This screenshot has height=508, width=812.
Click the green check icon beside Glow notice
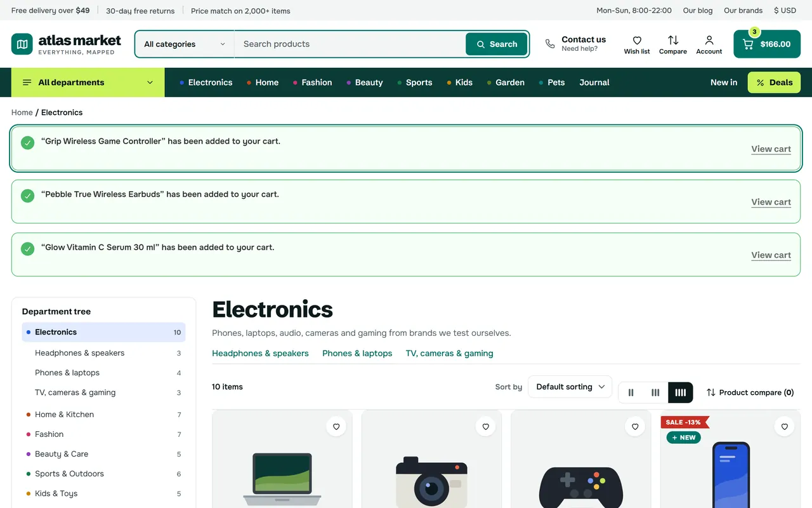(x=27, y=248)
